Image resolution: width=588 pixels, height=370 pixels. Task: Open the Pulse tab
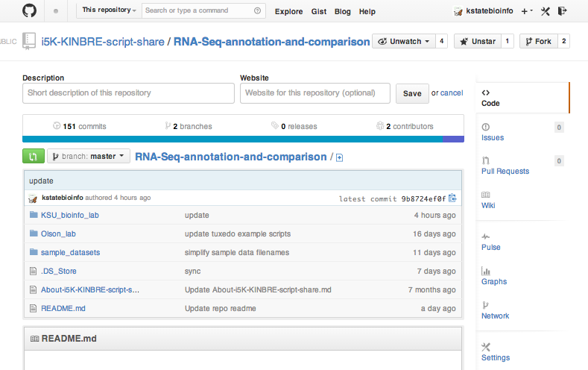(490, 247)
